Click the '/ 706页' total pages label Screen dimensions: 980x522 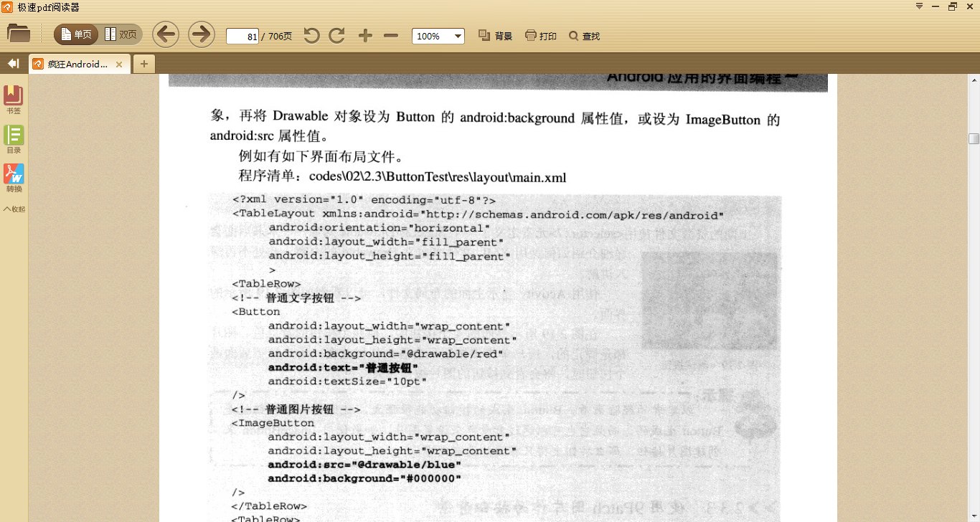pyautogui.click(x=277, y=37)
